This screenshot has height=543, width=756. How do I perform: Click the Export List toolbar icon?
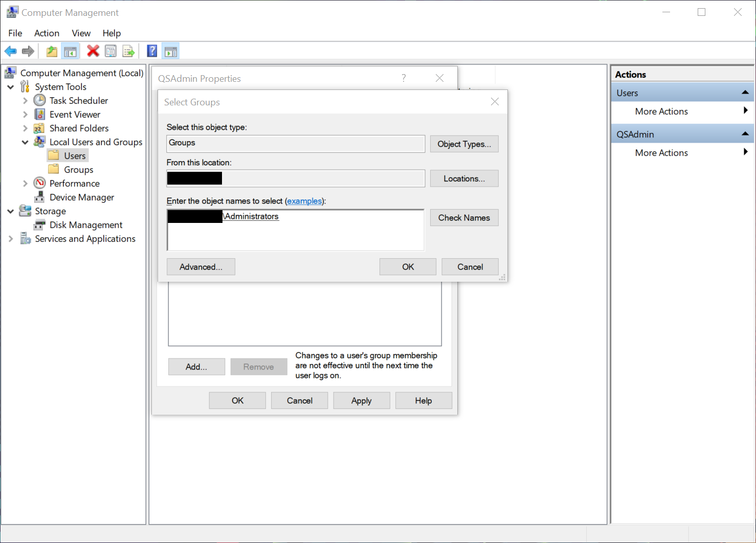(128, 51)
